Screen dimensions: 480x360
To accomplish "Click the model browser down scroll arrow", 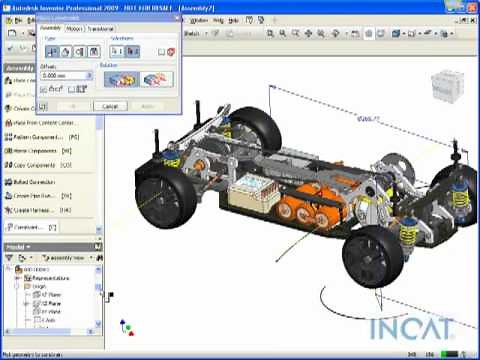I will click(98, 323).
